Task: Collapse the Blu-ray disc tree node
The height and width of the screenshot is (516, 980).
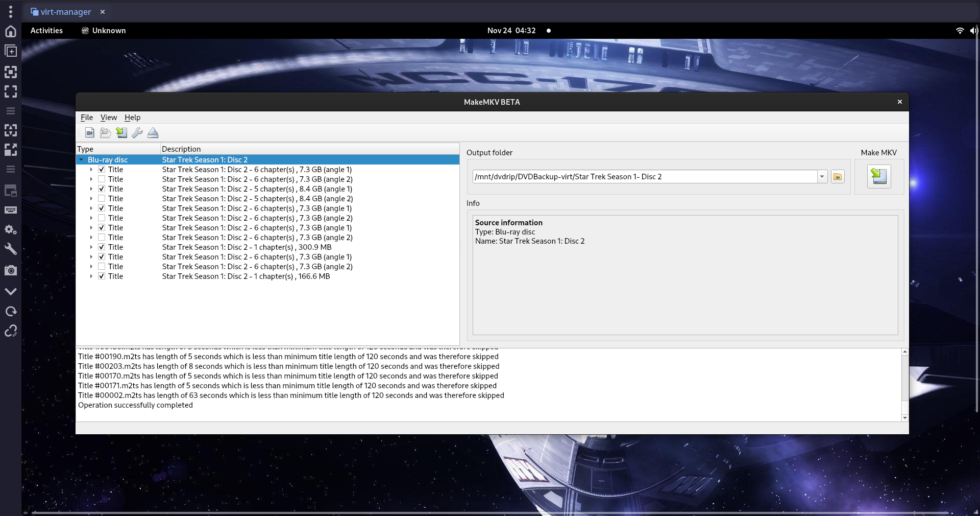Action: (81, 160)
